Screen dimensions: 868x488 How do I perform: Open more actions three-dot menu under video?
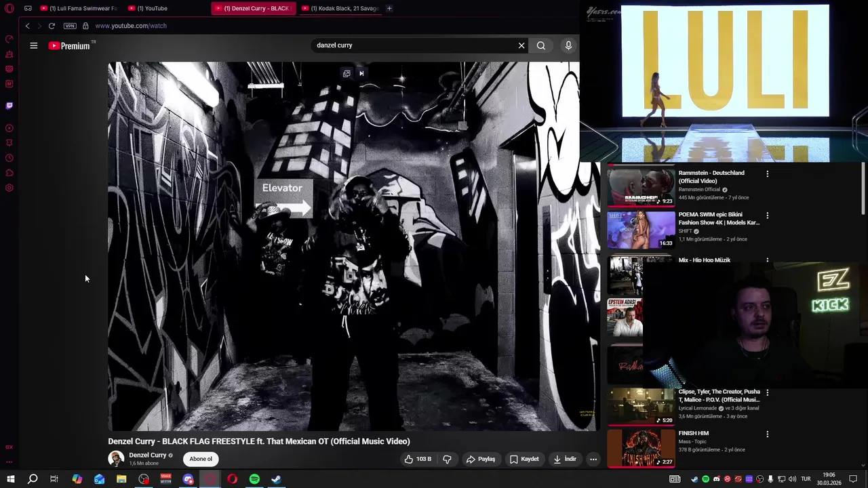click(593, 459)
